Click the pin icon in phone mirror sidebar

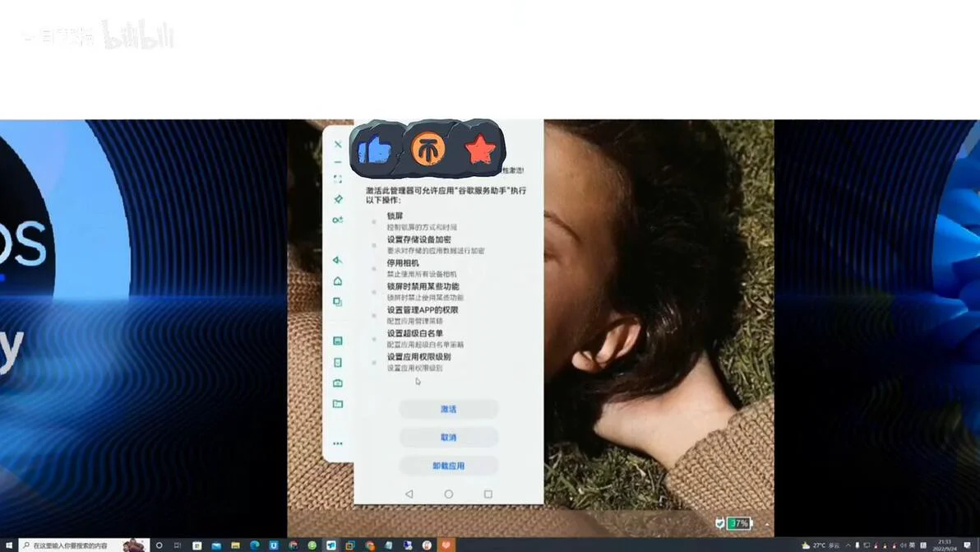click(338, 199)
